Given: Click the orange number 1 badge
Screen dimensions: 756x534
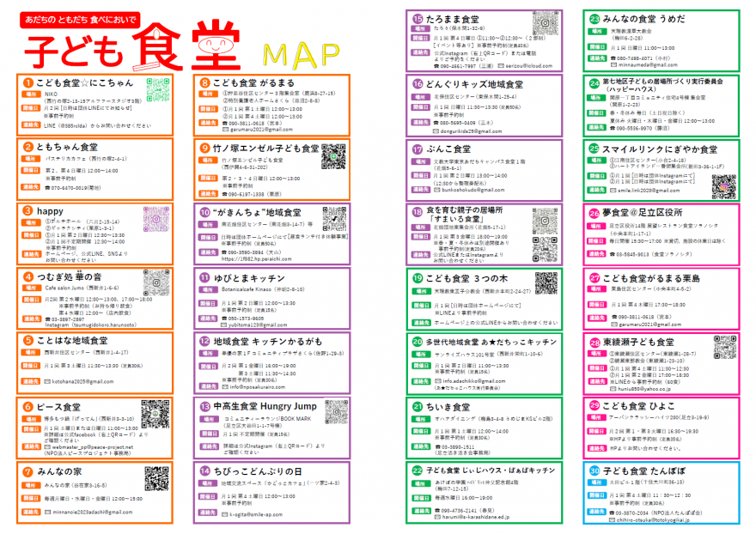Looking at the screenshot, I should pyautogui.click(x=28, y=83).
